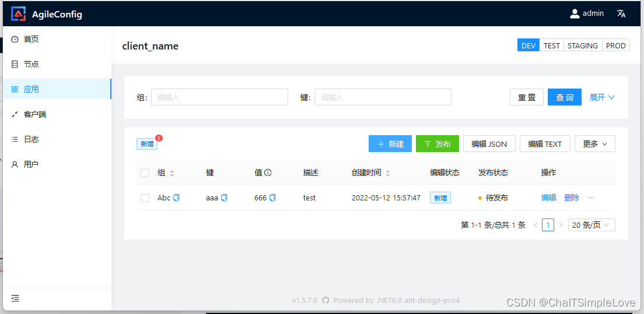Switch to TEST environment
The height and width of the screenshot is (314, 644).
pyautogui.click(x=552, y=45)
